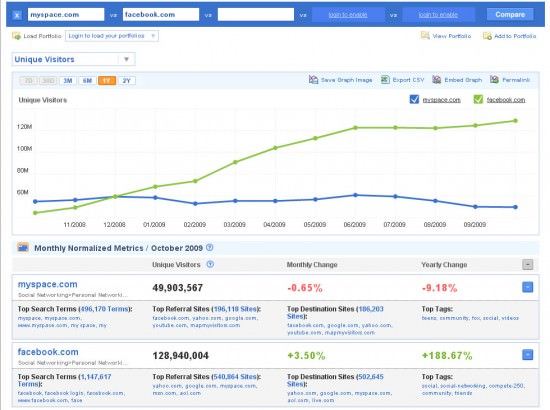This screenshot has height=410, width=550.
Task: Open myspace.com heading in metrics table
Action: (47, 284)
